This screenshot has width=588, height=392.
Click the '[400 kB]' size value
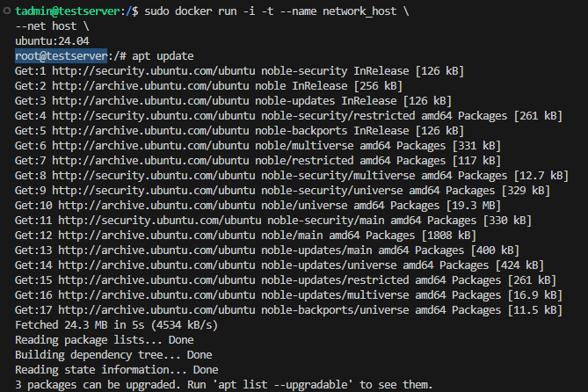coord(495,250)
